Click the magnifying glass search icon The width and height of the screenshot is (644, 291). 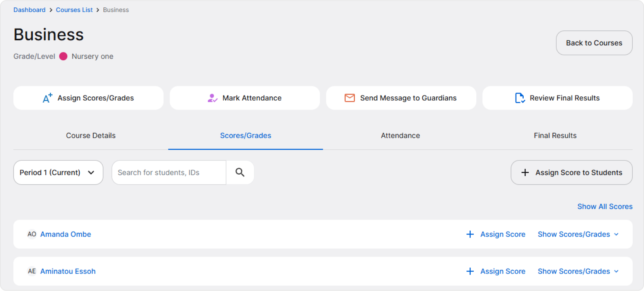click(240, 173)
